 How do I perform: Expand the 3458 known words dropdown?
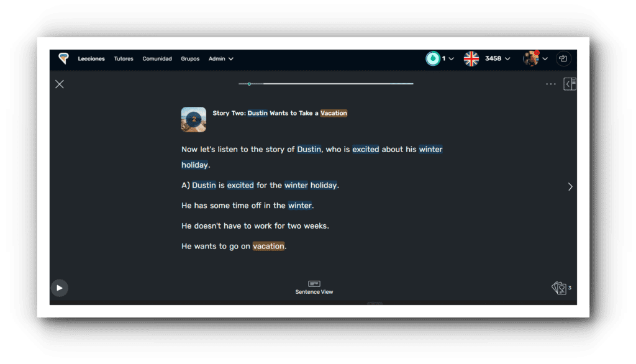(497, 58)
